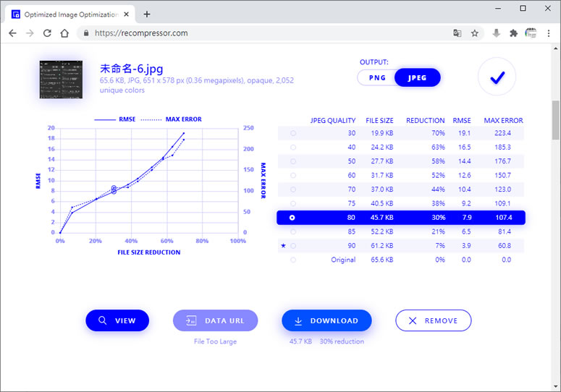Click the browser back arrow

(12, 33)
